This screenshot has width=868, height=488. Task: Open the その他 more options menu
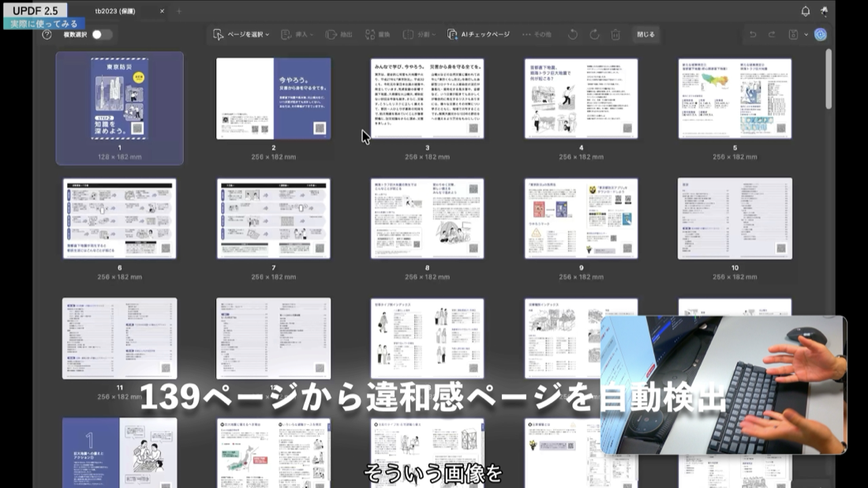pos(537,34)
